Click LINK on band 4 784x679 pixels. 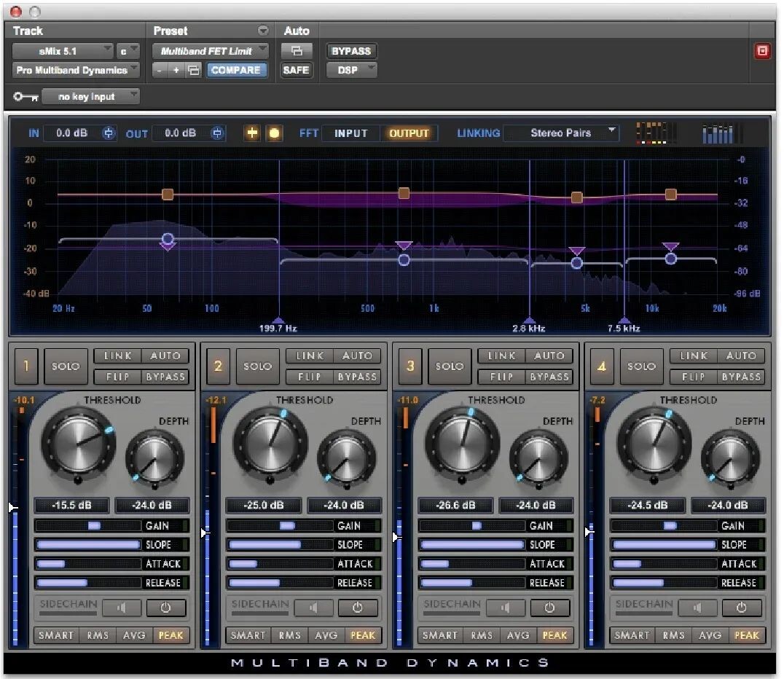click(x=694, y=356)
